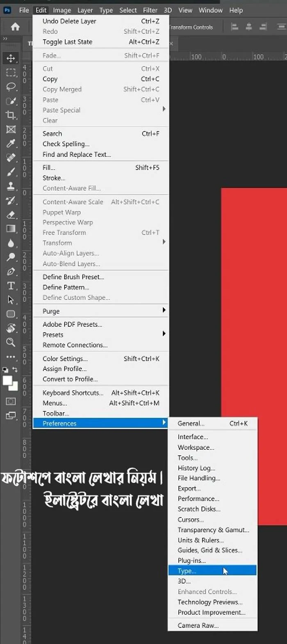Image resolution: width=287 pixels, height=644 pixels.
Task: Open the File menu
Action: point(24,10)
